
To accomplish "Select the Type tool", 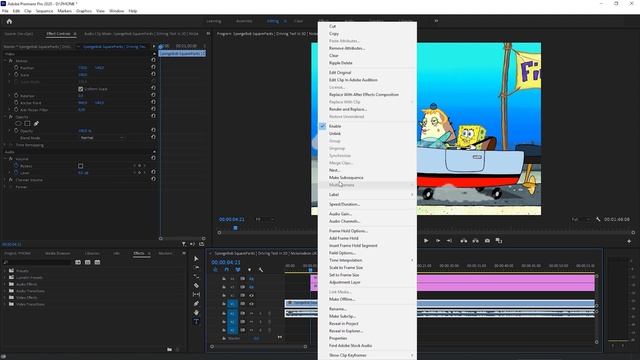I will pyautogui.click(x=196, y=322).
